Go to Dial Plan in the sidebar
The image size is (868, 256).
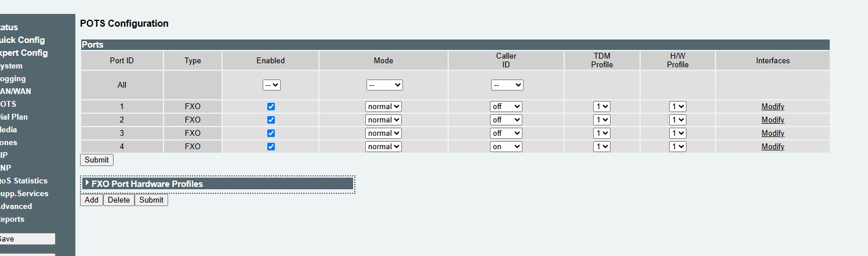click(x=13, y=117)
